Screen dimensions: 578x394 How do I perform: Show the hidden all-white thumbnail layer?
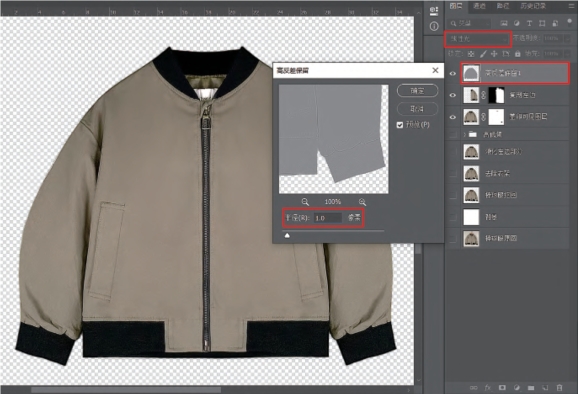click(453, 217)
